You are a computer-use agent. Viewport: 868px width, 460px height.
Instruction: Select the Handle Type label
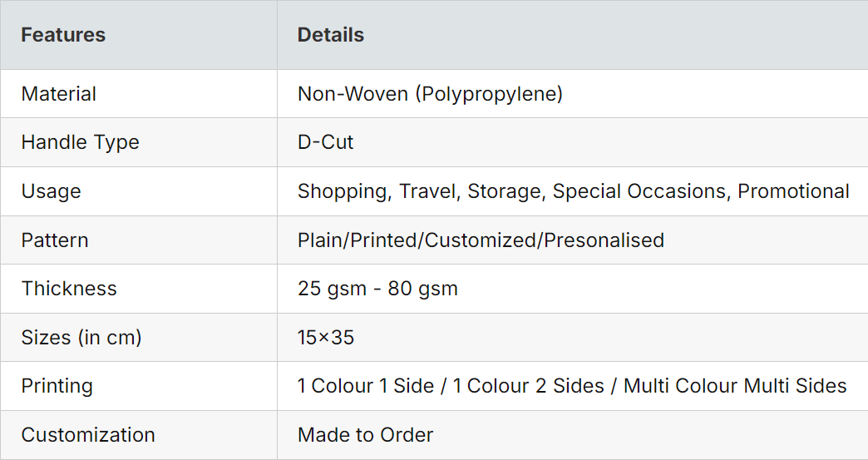tap(81, 142)
